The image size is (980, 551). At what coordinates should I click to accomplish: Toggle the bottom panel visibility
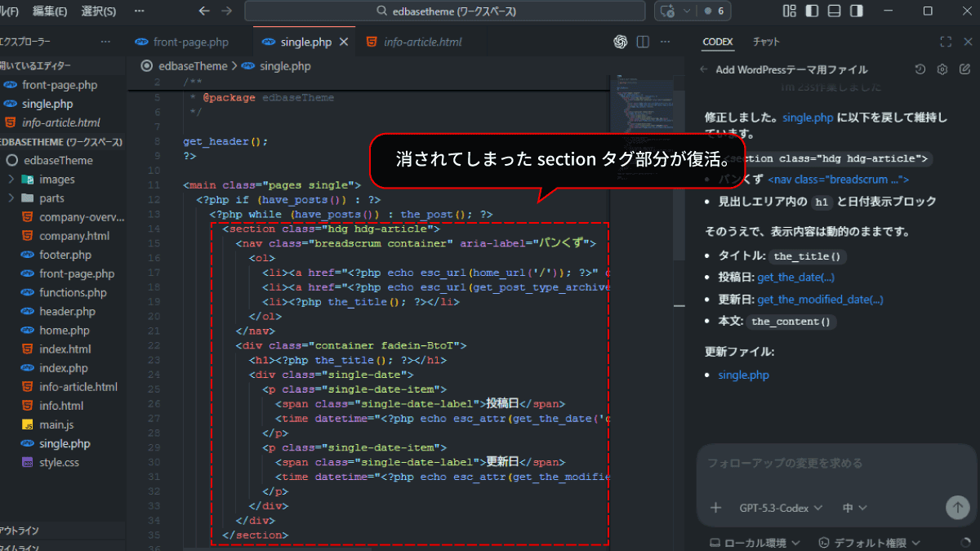pyautogui.click(x=833, y=11)
